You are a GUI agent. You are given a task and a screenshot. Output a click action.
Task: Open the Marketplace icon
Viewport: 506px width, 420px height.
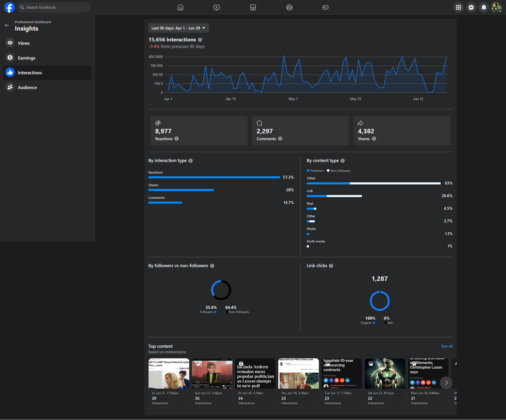click(253, 7)
